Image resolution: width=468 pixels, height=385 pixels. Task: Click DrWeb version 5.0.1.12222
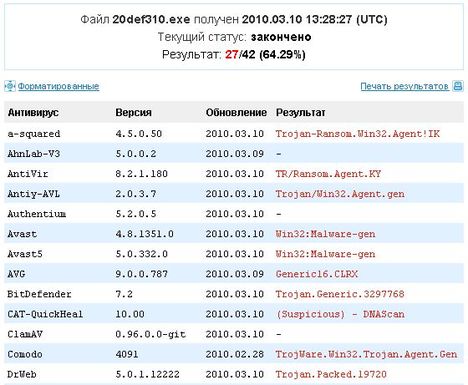click(x=147, y=374)
